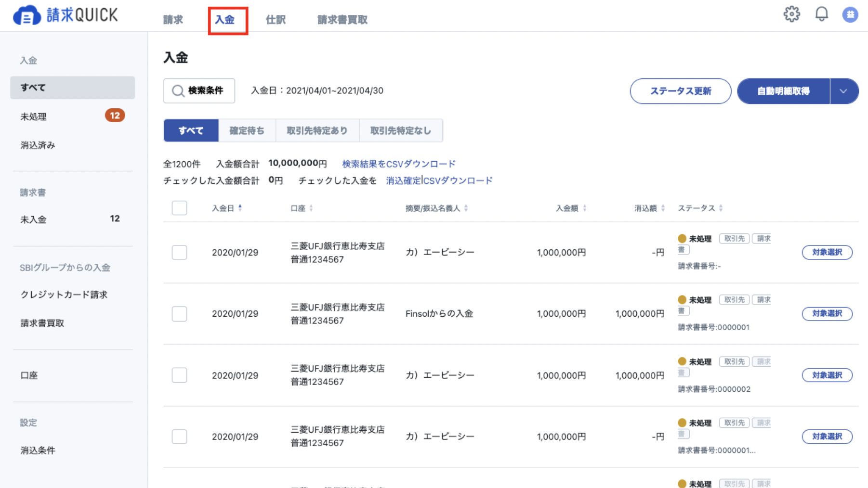Sort by 入金日 column arrows
The height and width of the screenshot is (488, 868).
(240, 208)
